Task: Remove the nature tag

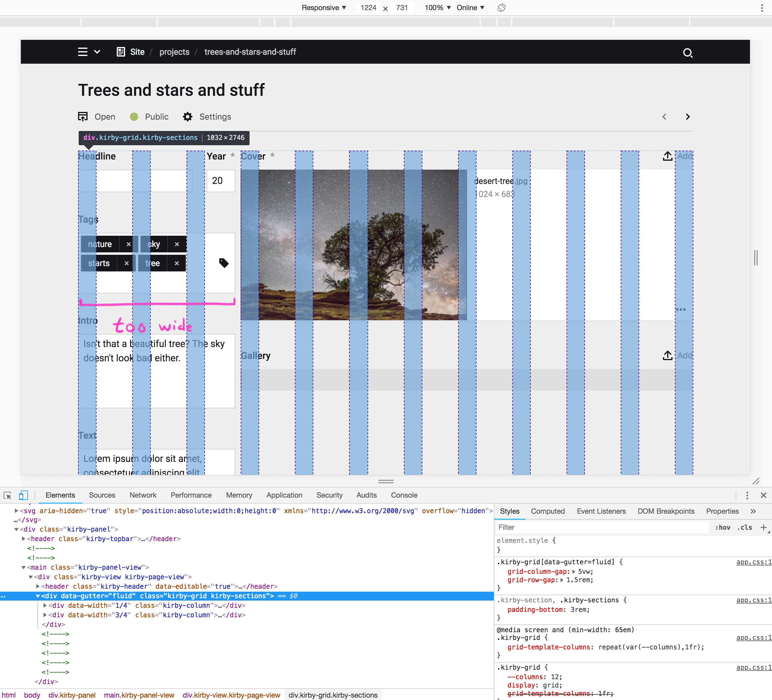Action: [129, 244]
